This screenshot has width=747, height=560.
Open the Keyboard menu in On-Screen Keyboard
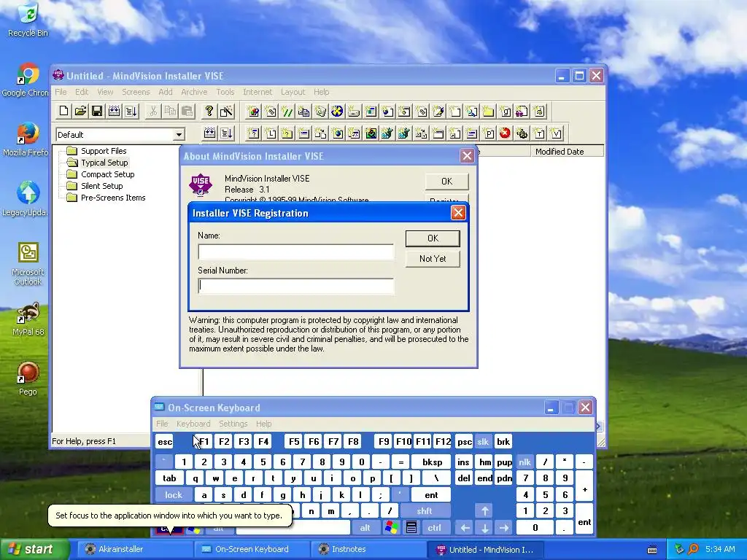coord(193,424)
